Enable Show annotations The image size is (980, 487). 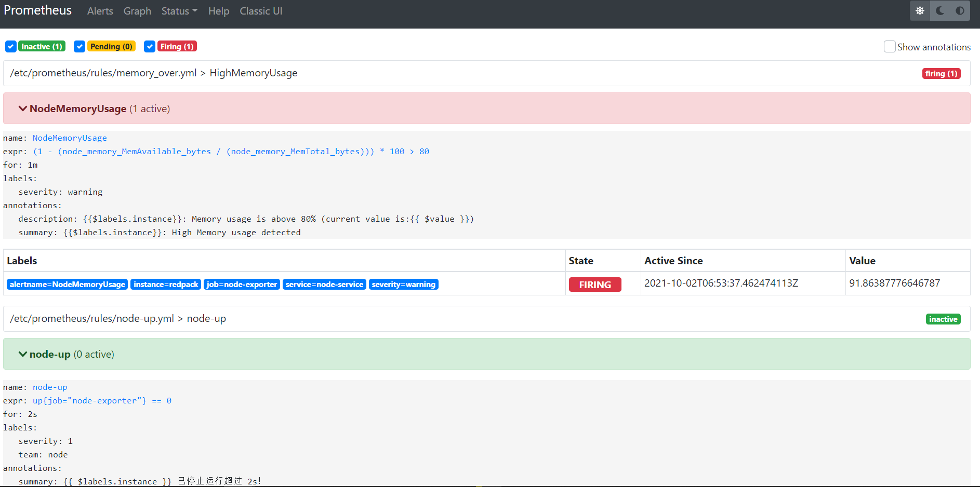click(890, 46)
